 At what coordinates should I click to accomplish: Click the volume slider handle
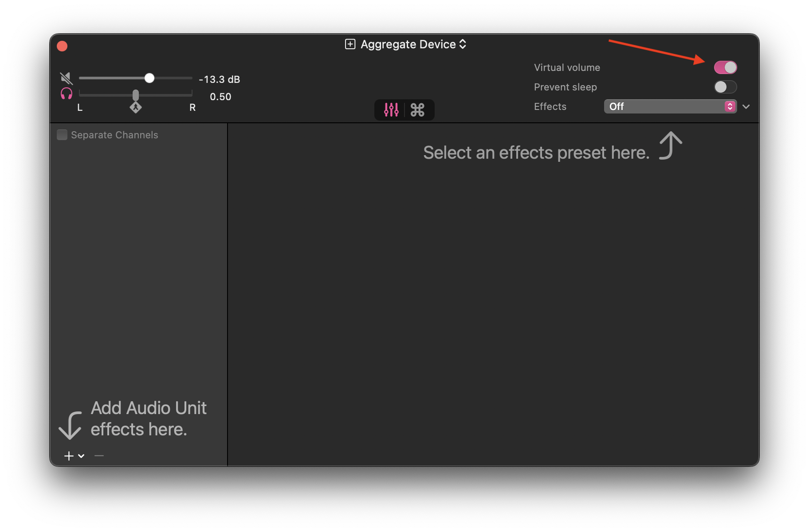pyautogui.click(x=149, y=78)
